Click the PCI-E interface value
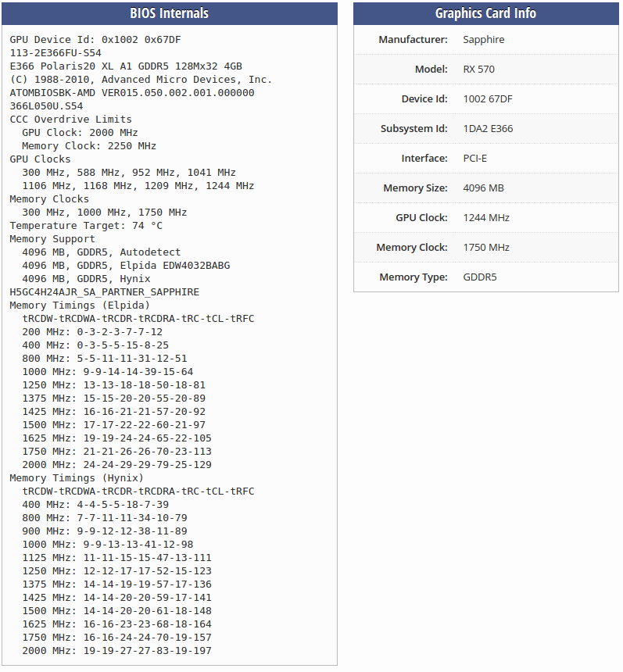This screenshot has width=623, height=672. click(x=475, y=158)
